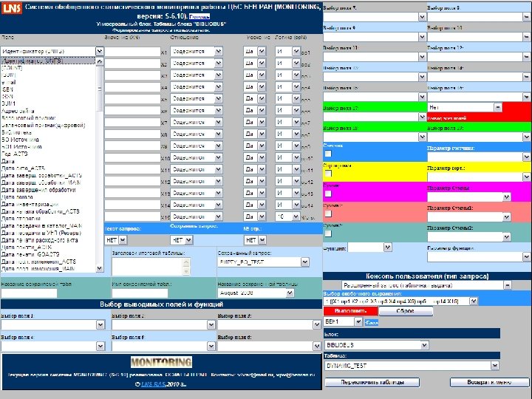532x399 pixels.
Task: Enable the Сортировка checkbox
Action: (328, 174)
